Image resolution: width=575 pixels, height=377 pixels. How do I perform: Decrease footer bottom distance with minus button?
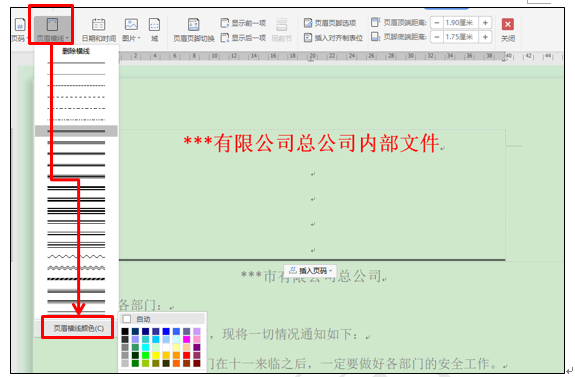[437, 37]
